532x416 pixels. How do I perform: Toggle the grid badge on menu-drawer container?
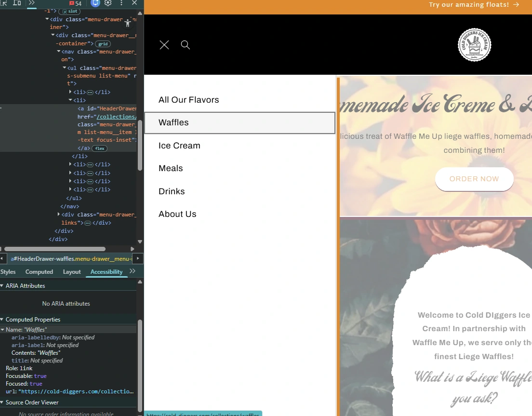103,44
